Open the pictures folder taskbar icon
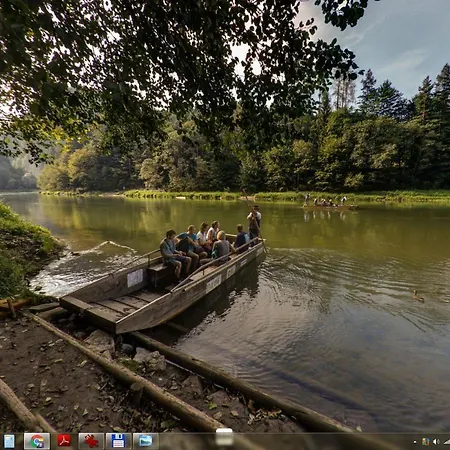Viewport: 450px width, 450px height. point(146,441)
